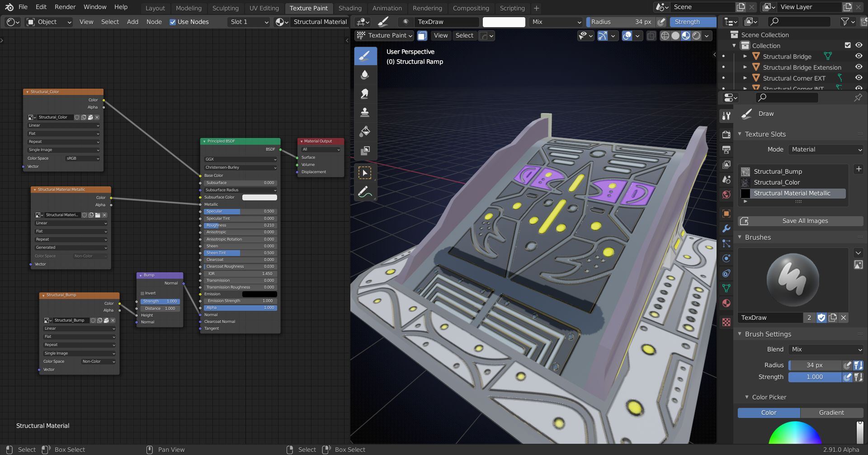This screenshot has height=455, width=868.
Task: Select the Mask tool
Action: coord(365,150)
